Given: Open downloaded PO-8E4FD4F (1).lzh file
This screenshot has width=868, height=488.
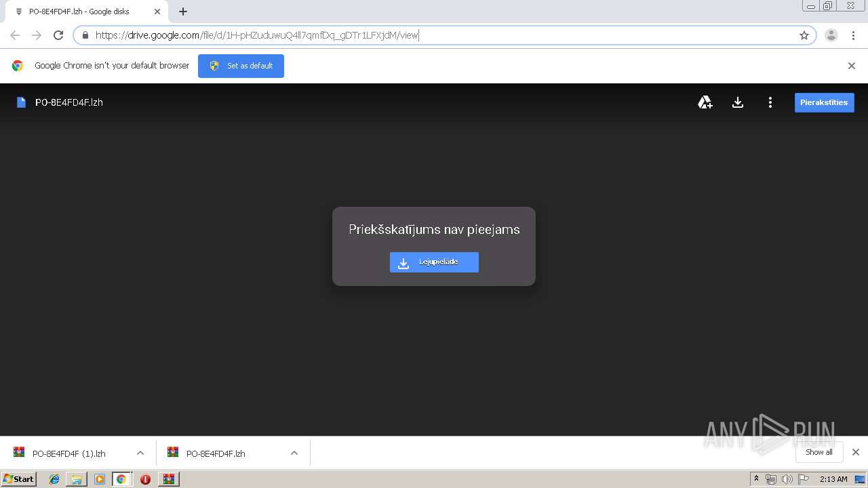Looking at the screenshot, I should coord(69,453).
